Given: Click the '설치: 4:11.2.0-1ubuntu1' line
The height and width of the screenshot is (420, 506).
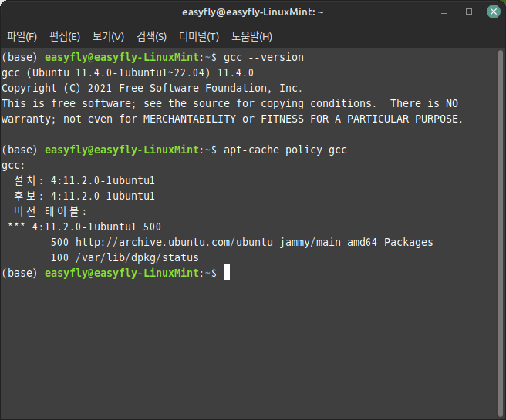Looking at the screenshot, I should coord(84,180).
